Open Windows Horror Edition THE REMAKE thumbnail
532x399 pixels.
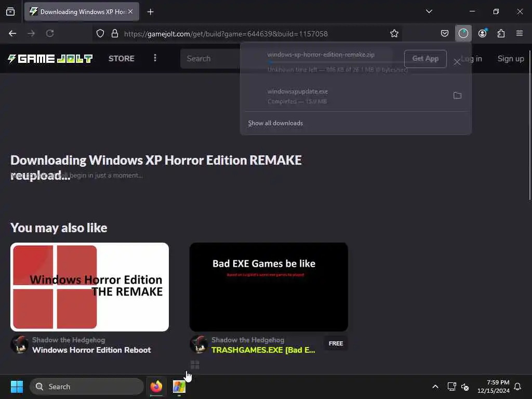click(x=89, y=287)
